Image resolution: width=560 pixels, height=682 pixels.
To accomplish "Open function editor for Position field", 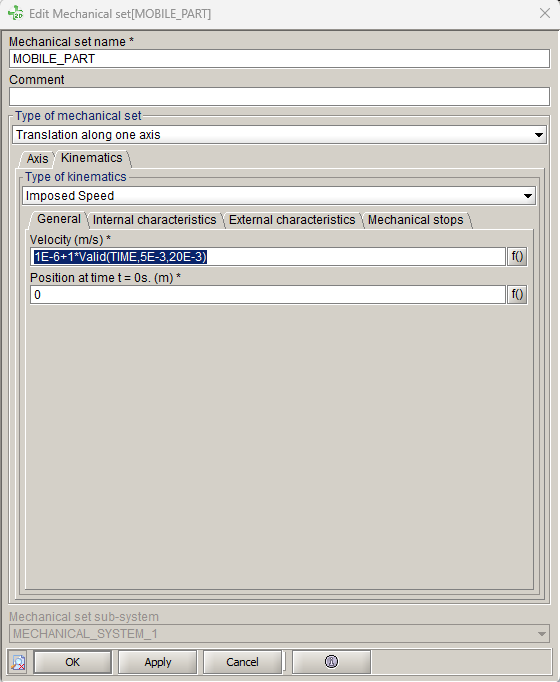I will 517,294.
